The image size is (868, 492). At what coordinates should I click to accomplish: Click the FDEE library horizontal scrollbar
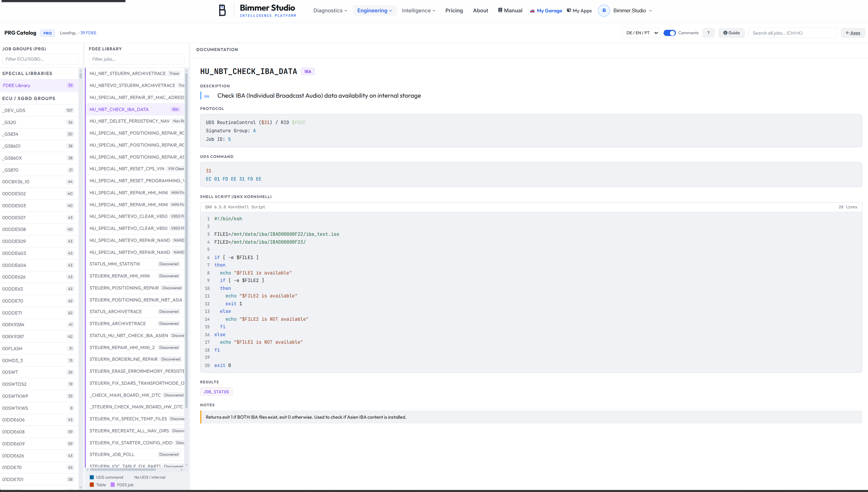123,470
